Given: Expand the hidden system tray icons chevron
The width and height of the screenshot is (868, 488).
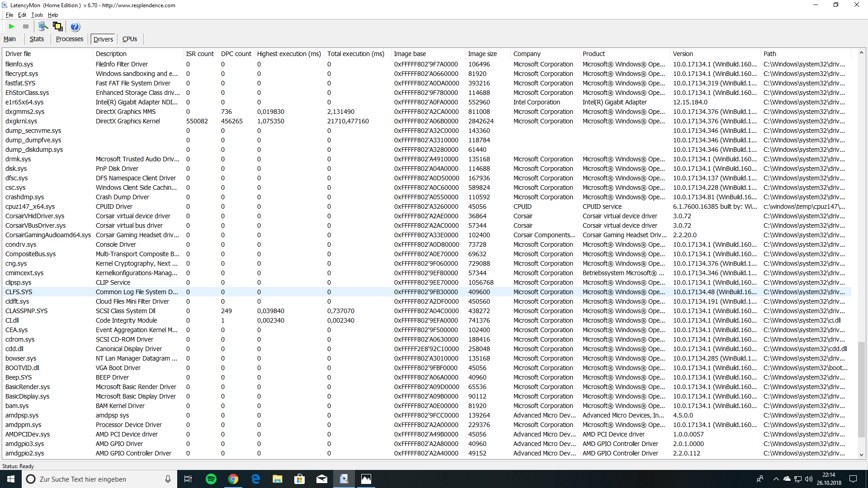Looking at the screenshot, I should tap(776, 479).
